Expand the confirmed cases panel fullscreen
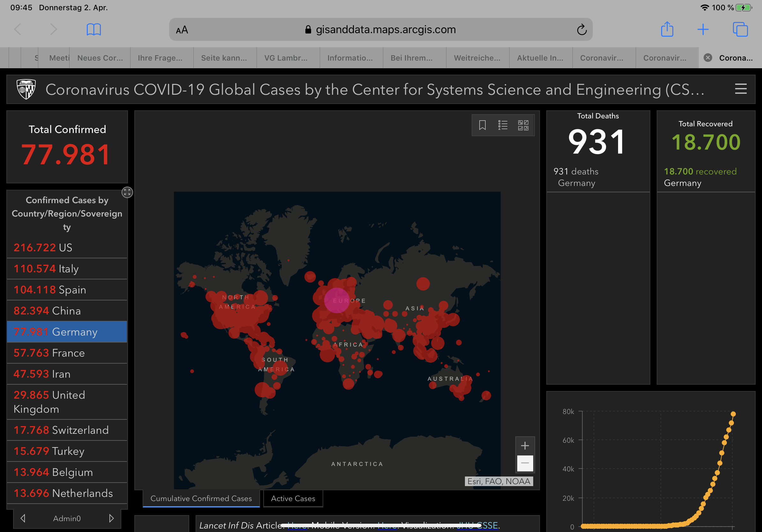The height and width of the screenshot is (532, 762). (127, 192)
